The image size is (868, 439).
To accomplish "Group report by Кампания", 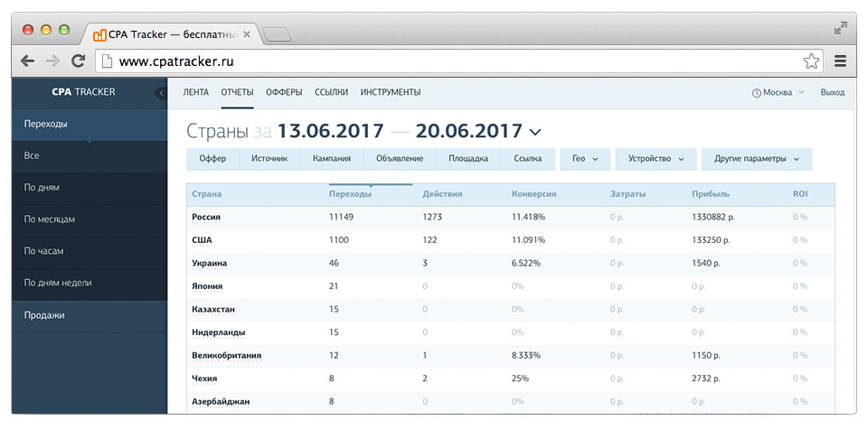I will pyautogui.click(x=332, y=159).
